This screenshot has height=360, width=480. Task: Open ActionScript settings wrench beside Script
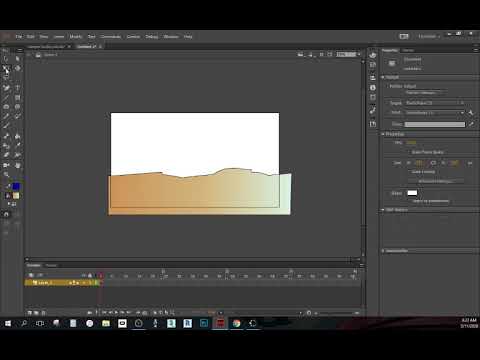pos(471,113)
